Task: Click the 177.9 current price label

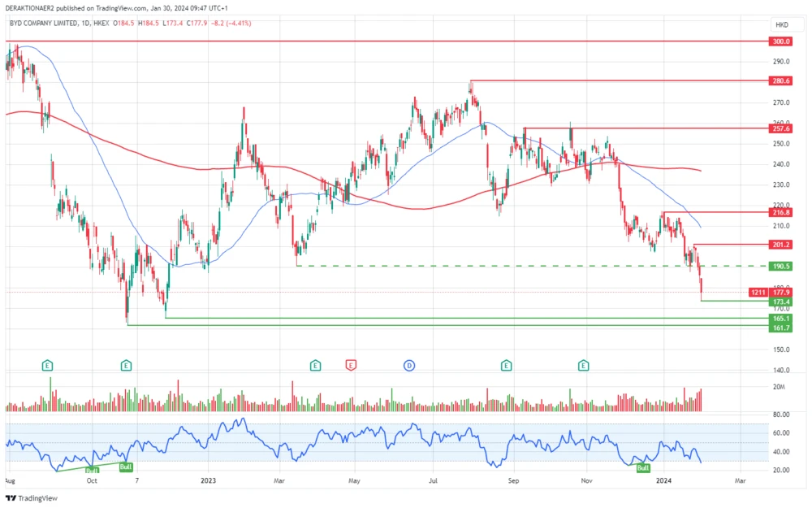Action: [783, 292]
